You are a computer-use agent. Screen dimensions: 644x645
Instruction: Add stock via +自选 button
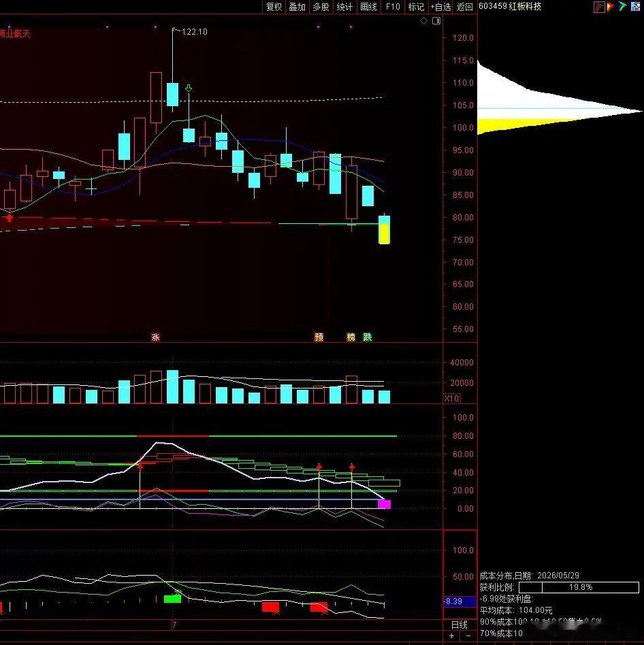pos(440,7)
